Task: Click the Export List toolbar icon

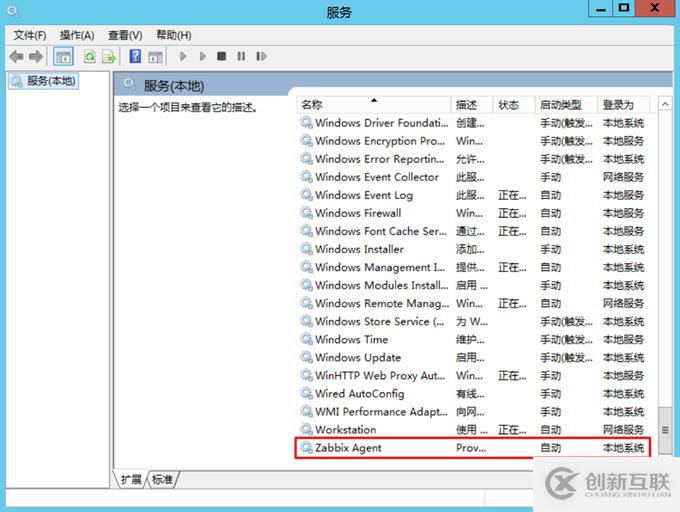Action: 109,56
